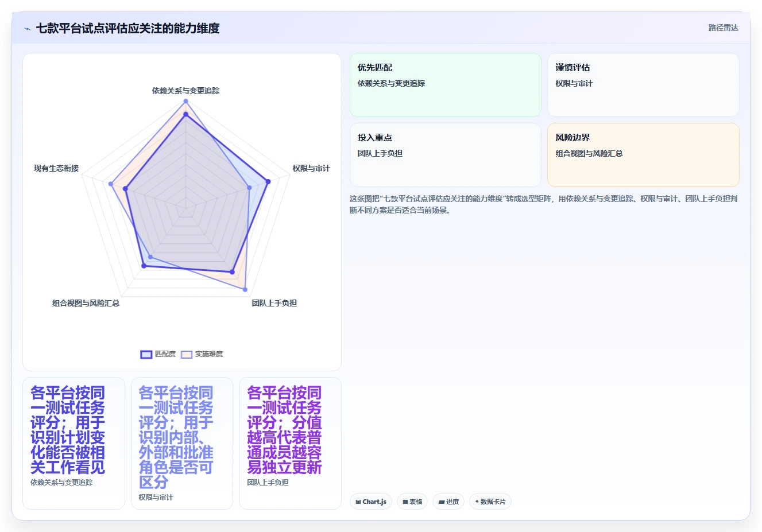Click the 实施难度 legend color box

(187, 355)
